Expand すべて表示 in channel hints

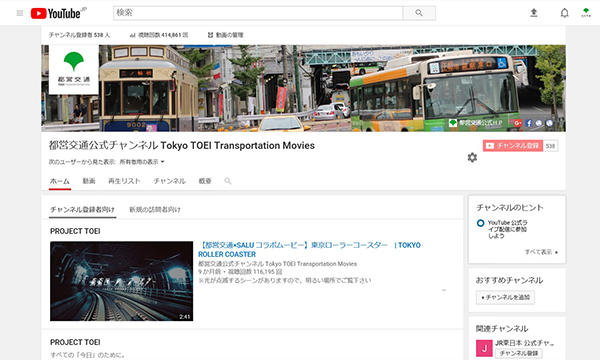(x=541, y=252)
